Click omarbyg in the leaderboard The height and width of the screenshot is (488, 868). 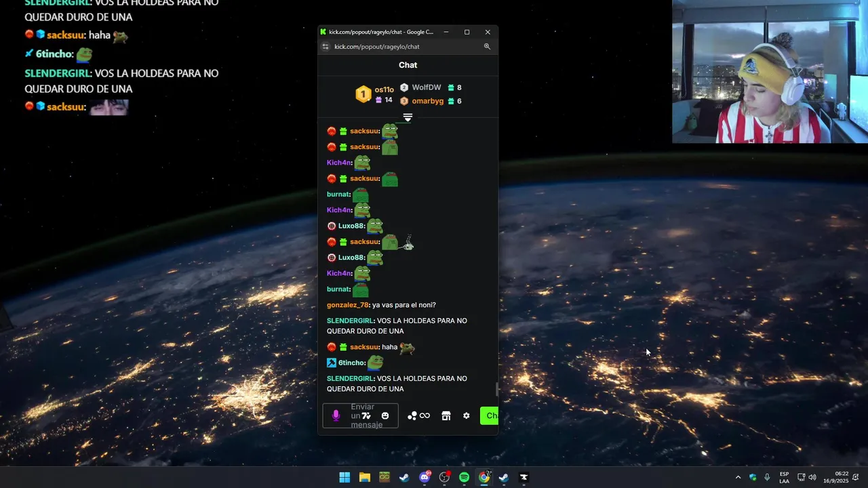coord(428,101)
